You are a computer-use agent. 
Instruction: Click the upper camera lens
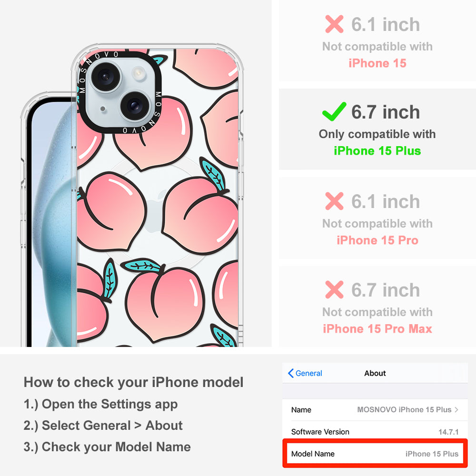pyautogui.click(x=105, y=76)
